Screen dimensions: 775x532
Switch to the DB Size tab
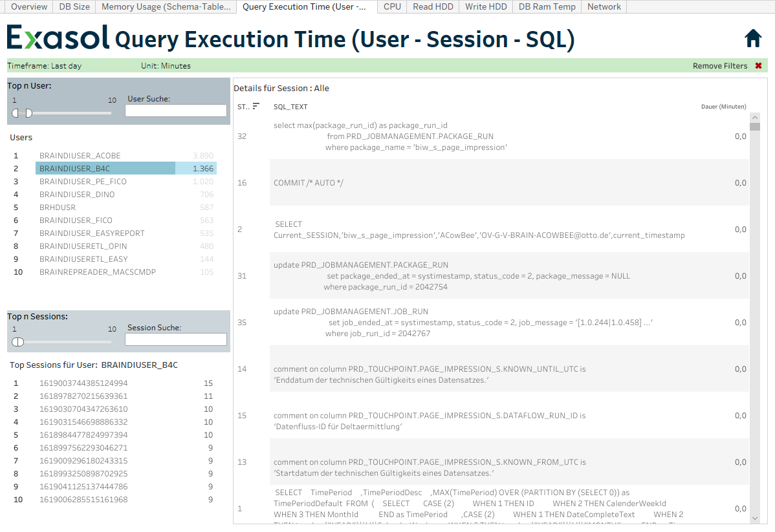tap(74, 7)
